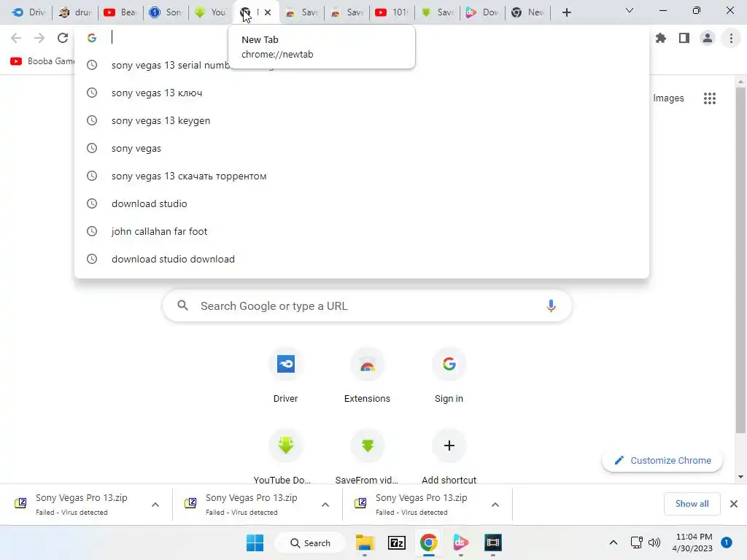Switch to the Son tab
The width and height of the screenshot is (747, 560).
[166, 12]
